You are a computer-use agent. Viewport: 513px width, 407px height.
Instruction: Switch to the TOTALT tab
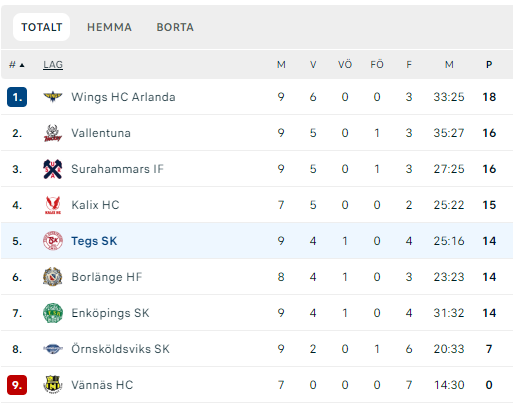pyautogui.click(x=42, y=27)
